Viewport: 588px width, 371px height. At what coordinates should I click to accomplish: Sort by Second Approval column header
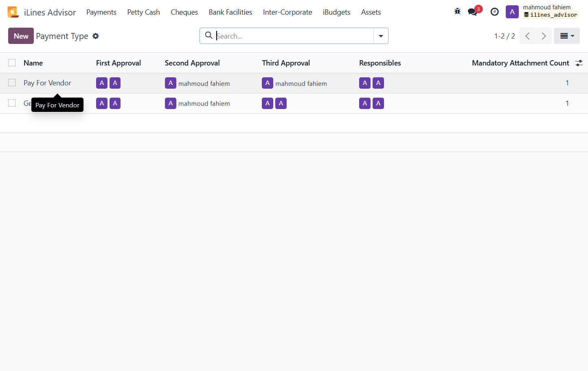tap(192, 63)
